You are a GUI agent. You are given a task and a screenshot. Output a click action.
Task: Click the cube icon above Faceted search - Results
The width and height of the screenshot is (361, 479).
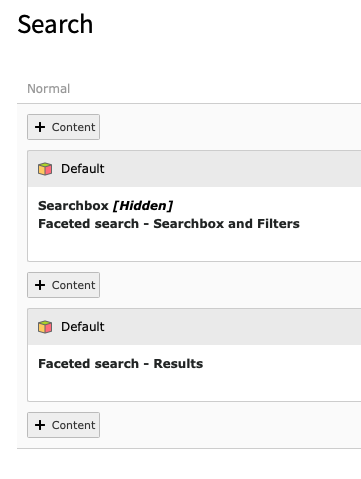[x=45, y=327]
